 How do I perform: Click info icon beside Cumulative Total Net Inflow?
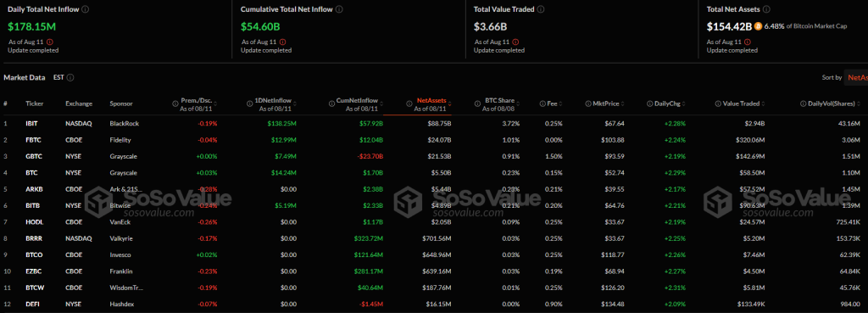[339, 9]
